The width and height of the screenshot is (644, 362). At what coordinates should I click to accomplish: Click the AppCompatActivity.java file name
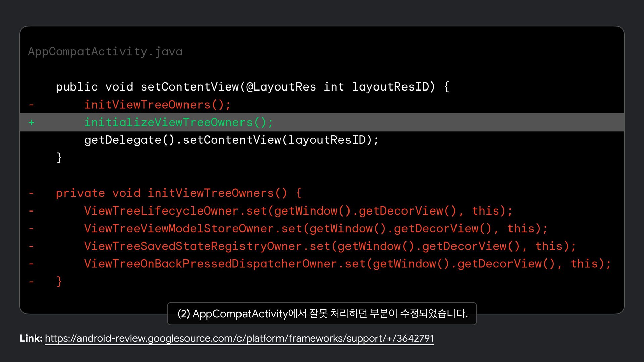[105, 51]
